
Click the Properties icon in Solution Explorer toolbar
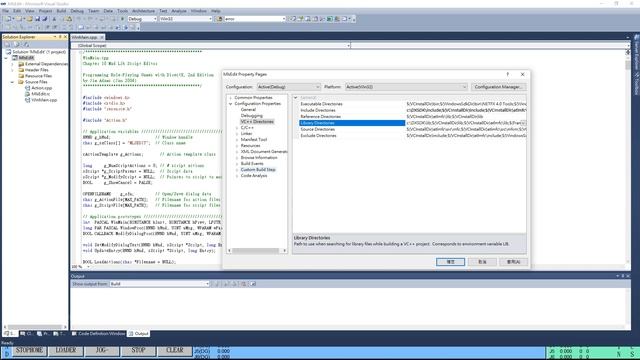pyautogui.click(x=7, y=44)
